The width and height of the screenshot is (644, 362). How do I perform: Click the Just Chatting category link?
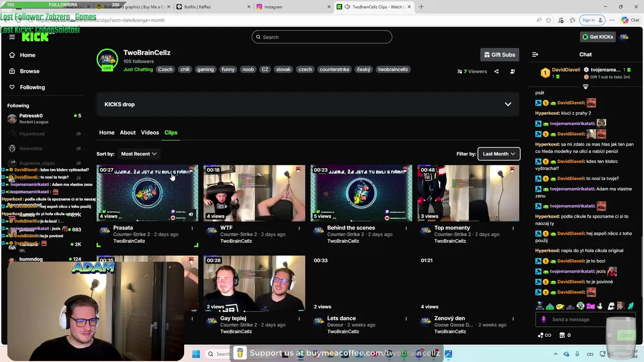(x=138, y=69)
